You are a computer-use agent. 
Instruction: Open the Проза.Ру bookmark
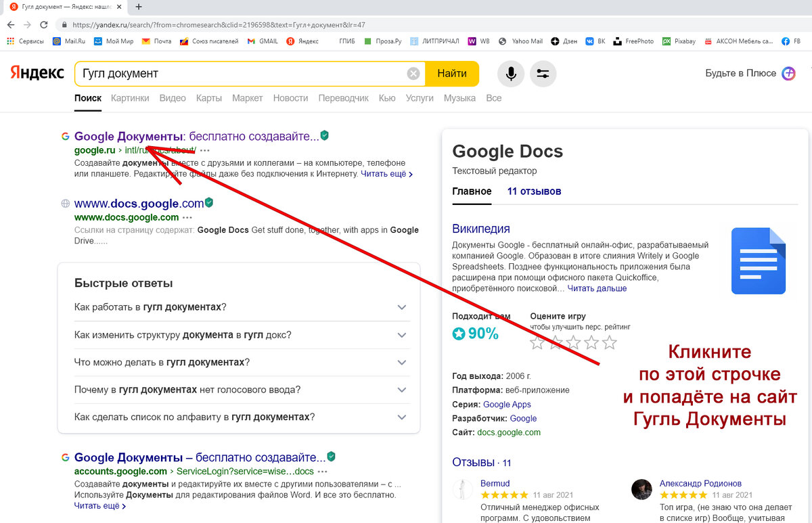(382, 41)
